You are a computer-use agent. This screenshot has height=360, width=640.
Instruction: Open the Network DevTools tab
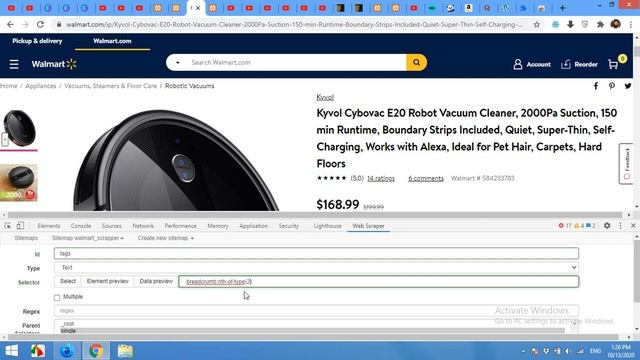tap(143, 226)
